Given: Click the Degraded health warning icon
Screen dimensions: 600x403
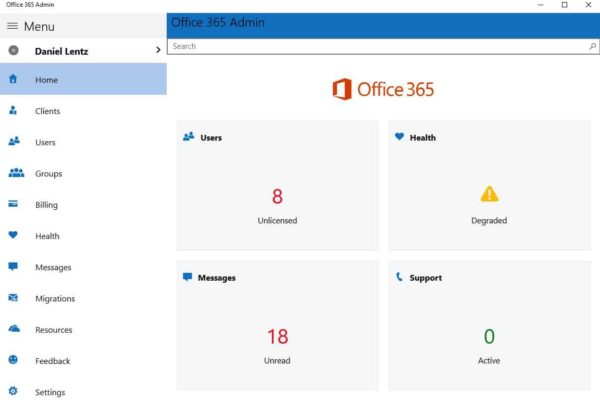Looking at the screenshot, I should 489,194.
